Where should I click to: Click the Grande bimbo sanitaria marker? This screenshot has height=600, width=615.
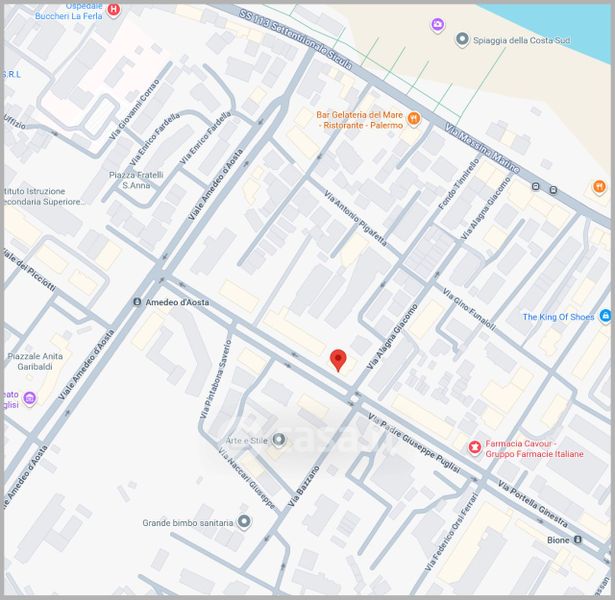coord(244,522)
